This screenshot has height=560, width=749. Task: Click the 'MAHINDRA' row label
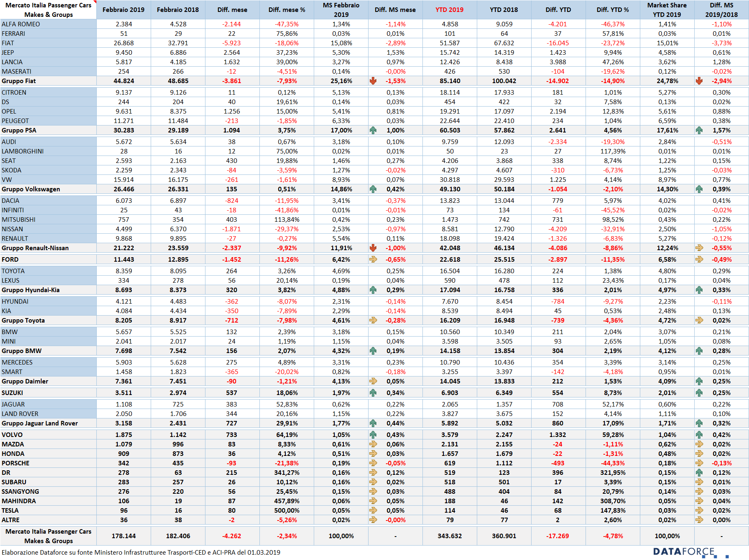coord(48,501)
